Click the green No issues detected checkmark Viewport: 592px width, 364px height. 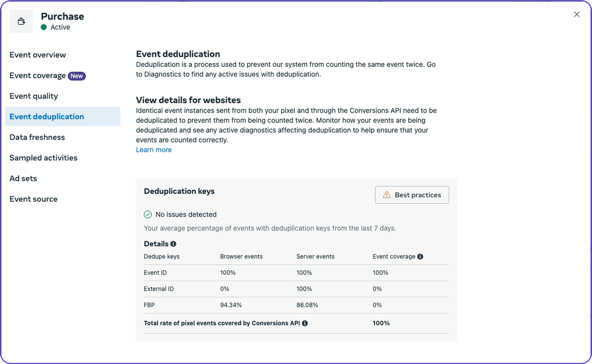[148, 215]
